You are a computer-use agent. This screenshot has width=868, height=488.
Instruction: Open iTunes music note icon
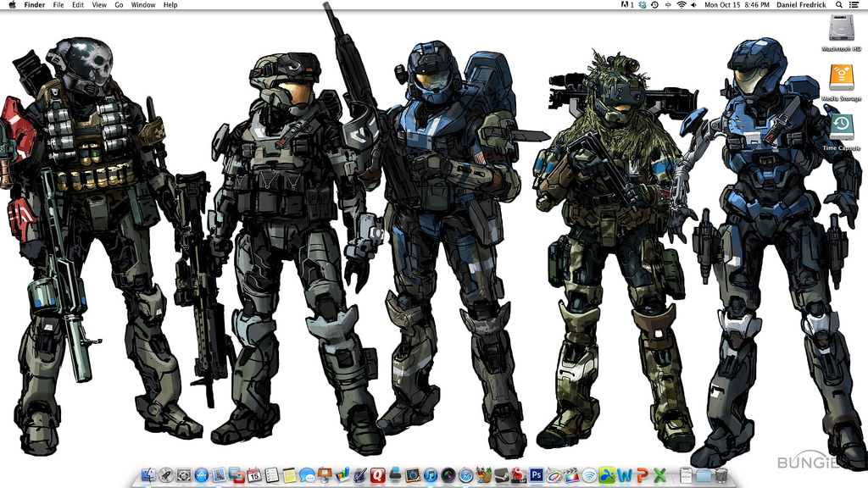pos(431,474)
